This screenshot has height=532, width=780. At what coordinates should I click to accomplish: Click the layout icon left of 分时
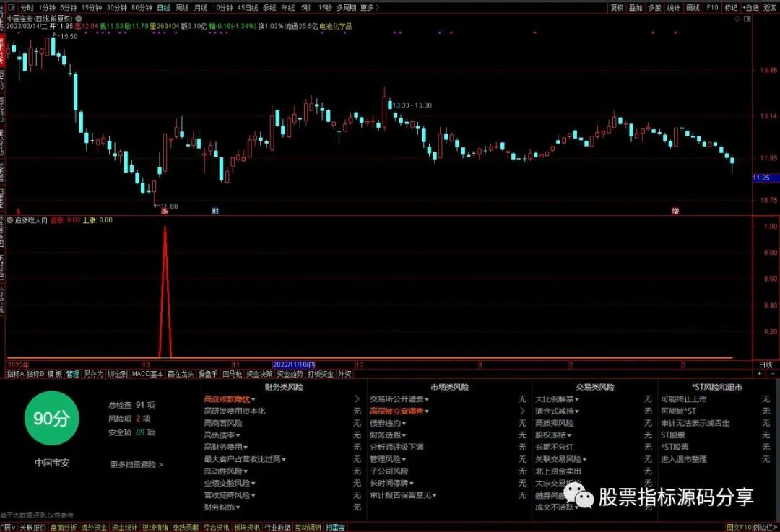pyautogui.click(x=11, y=7)
